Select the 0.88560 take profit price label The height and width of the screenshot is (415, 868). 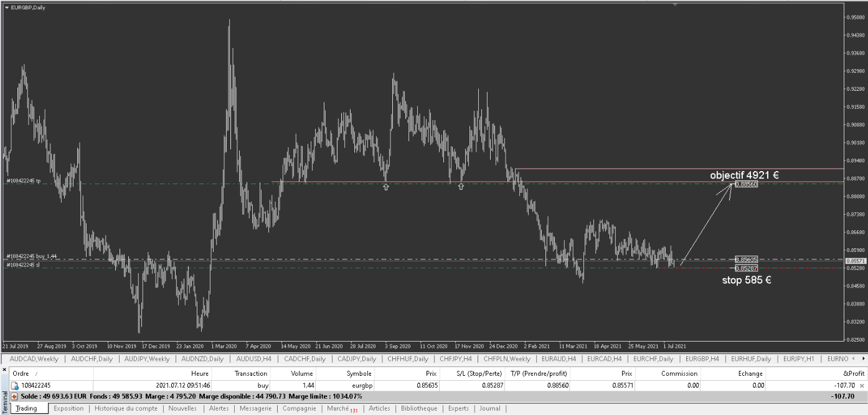pos(746,185)
